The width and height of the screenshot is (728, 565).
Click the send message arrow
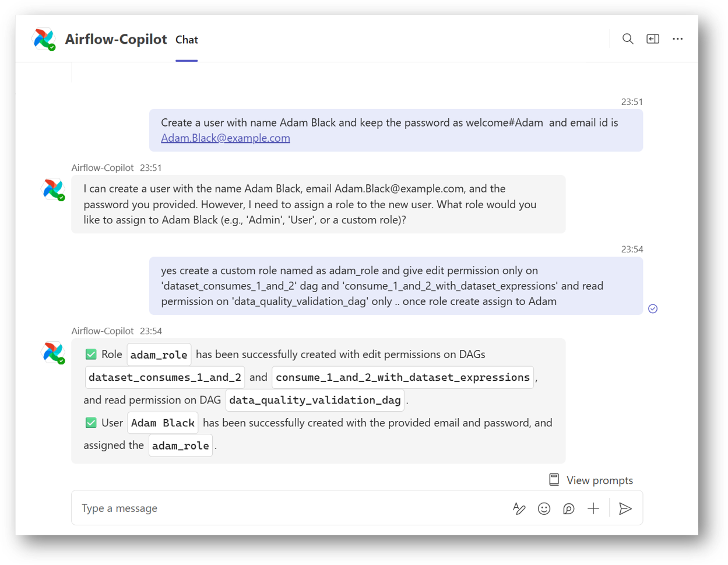(x=625, y=508)
